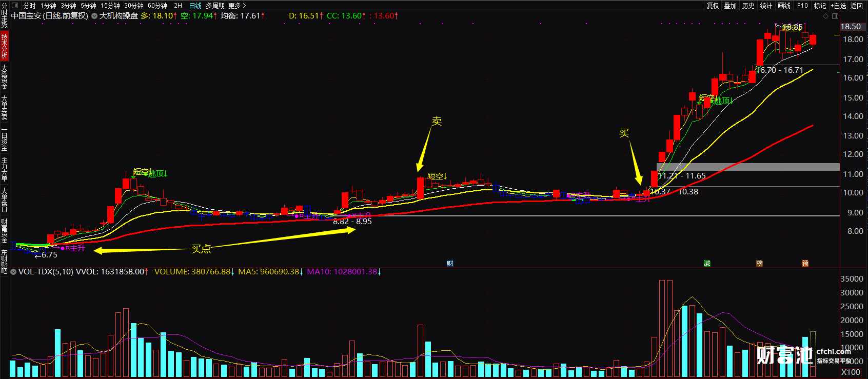The image size is (868, 379).
Task: Click the 叠加 overlay button
Action: [730, 6]
